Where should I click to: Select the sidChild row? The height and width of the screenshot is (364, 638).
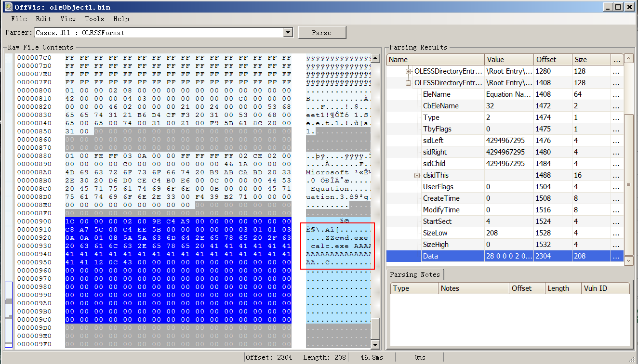click(x=505, y=164)
